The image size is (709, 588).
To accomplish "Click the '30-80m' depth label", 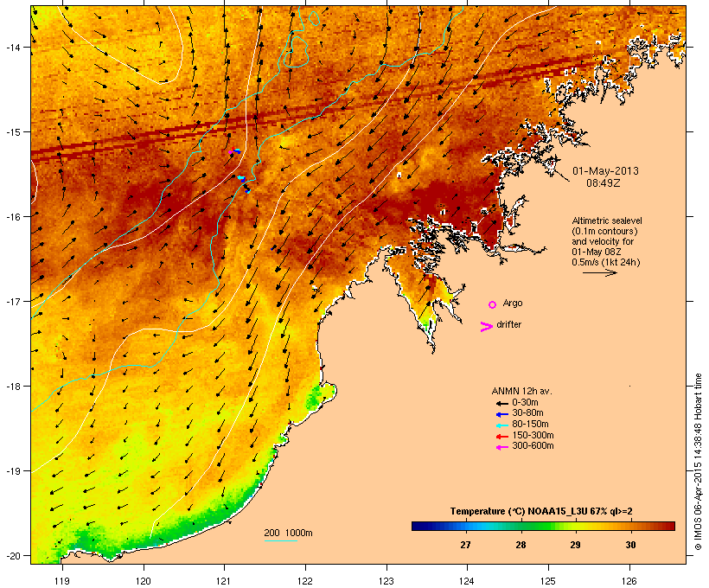I will coord(527,413).
